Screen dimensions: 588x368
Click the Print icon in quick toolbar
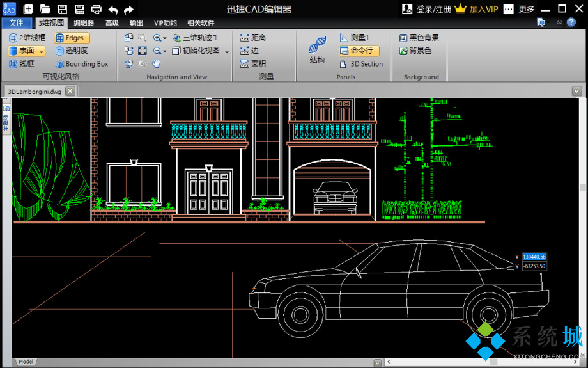(x=96, y=9)
